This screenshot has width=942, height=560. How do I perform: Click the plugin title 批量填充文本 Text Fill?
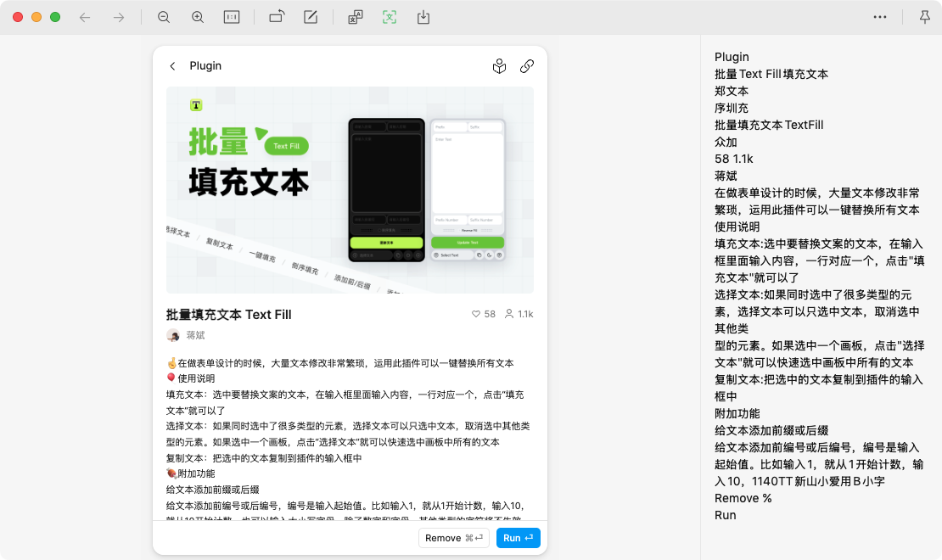coord(228,314)
